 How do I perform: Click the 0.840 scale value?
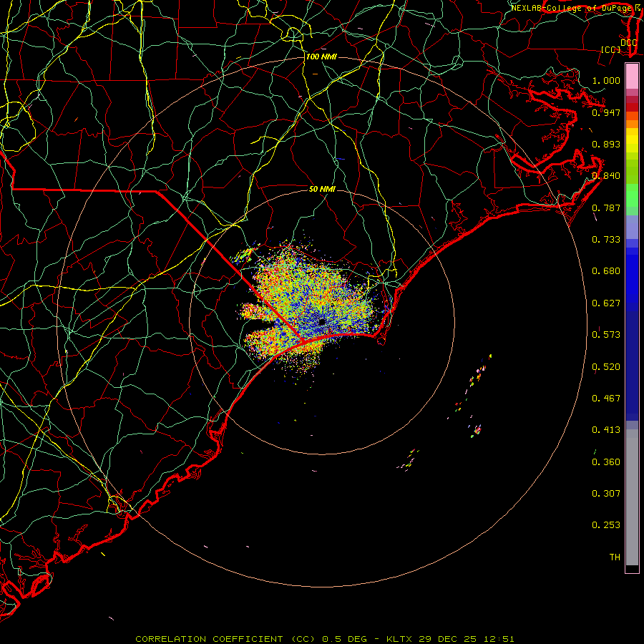(x=606, y=176)
